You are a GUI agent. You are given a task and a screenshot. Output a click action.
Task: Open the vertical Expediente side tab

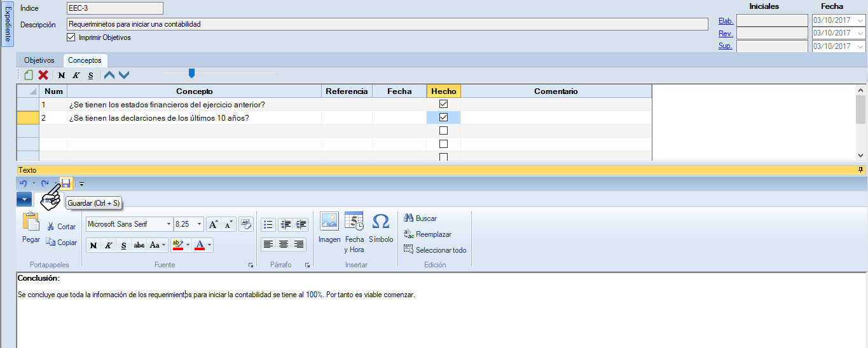(8, 24)
